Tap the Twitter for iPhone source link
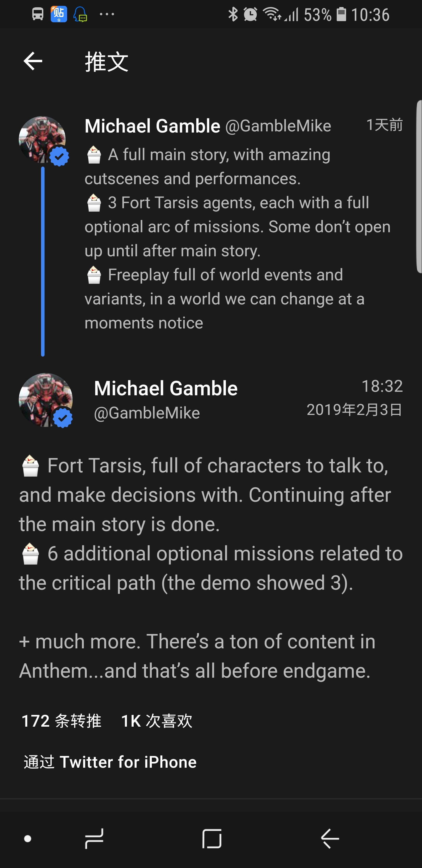Screen dimensions: 422x868 (x=128, y=762)
